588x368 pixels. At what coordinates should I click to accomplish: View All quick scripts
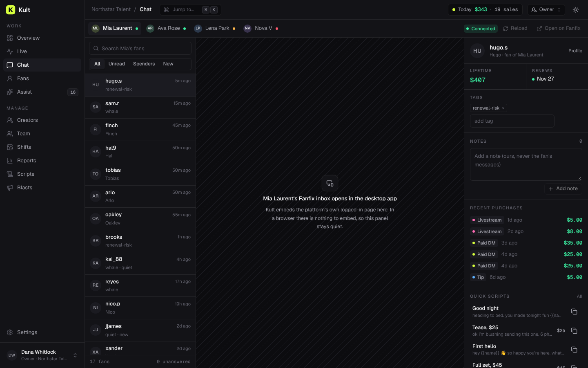579,297
